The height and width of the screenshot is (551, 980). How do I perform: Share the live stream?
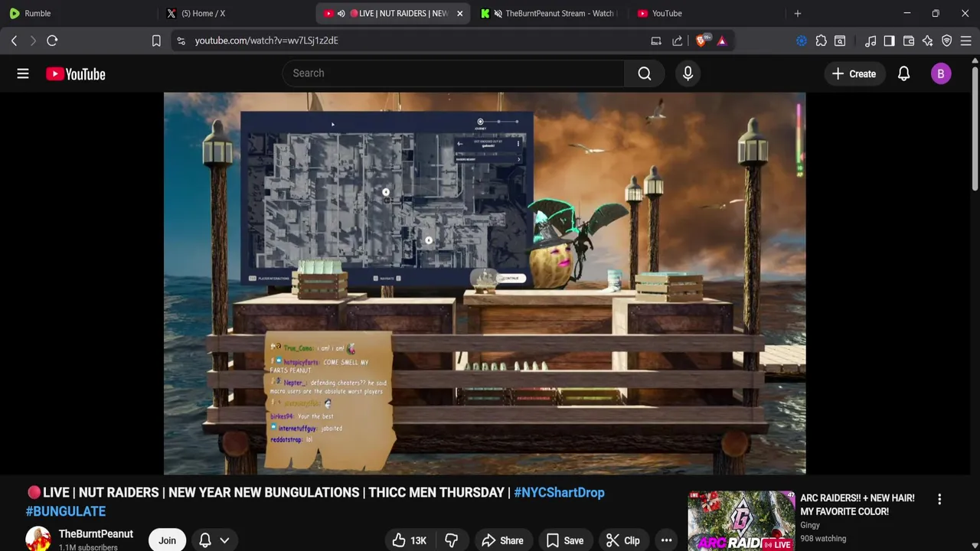(502, 540)
